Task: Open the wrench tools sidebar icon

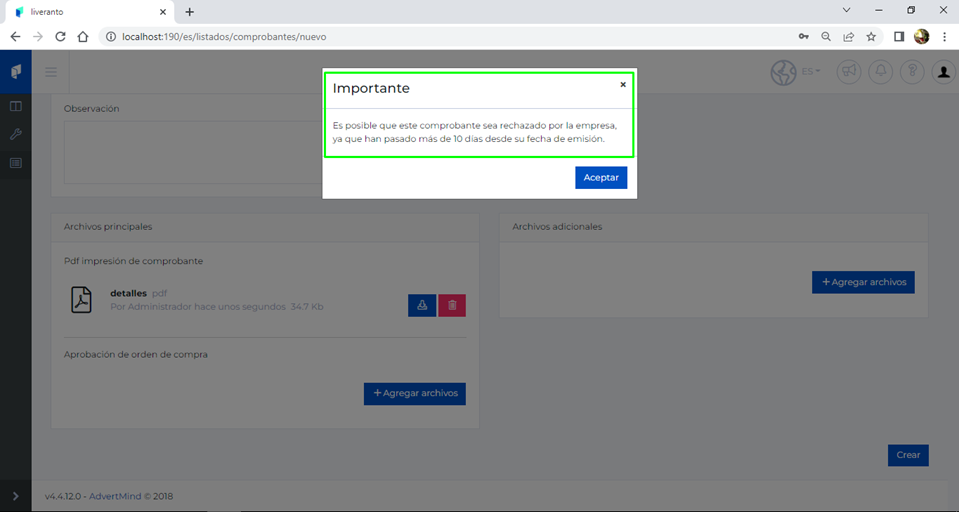Action: (x=16, y=134)
